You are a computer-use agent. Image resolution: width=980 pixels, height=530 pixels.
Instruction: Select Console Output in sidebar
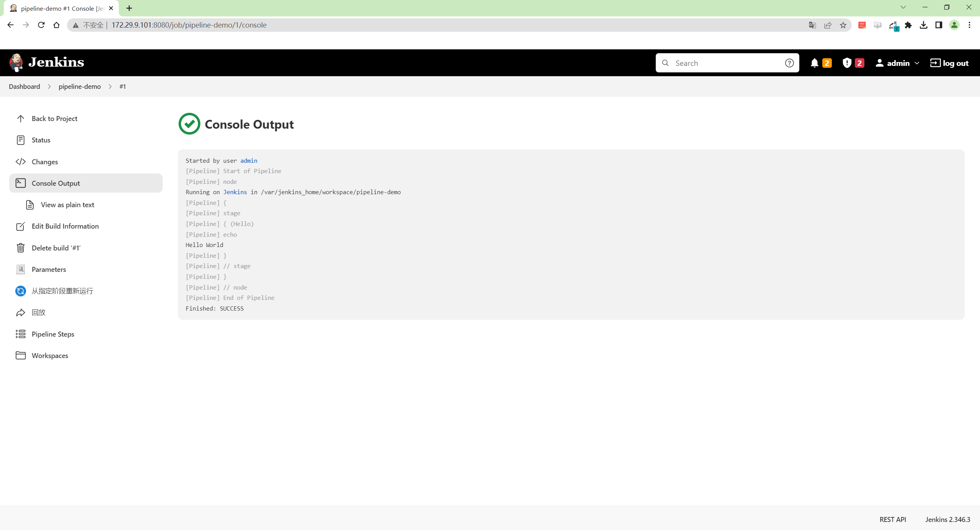[x=86, y=183]
